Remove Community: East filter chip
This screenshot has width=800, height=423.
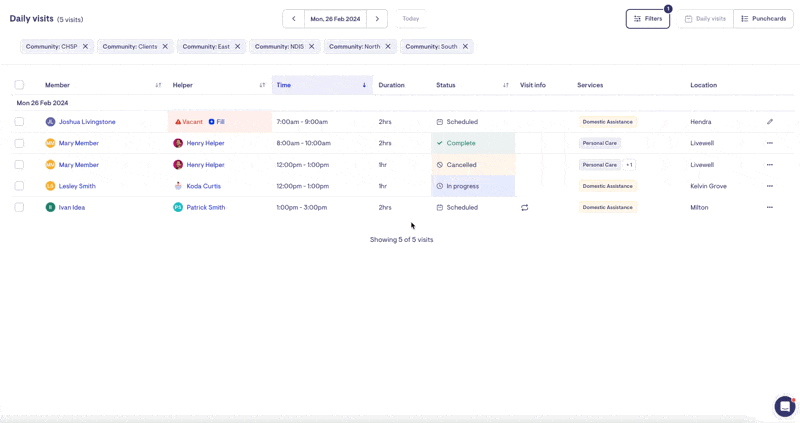(237, 46)
